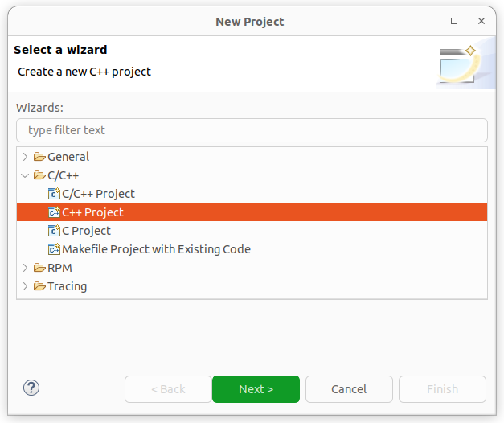Collapse the C/C++ category

point(26,175)
